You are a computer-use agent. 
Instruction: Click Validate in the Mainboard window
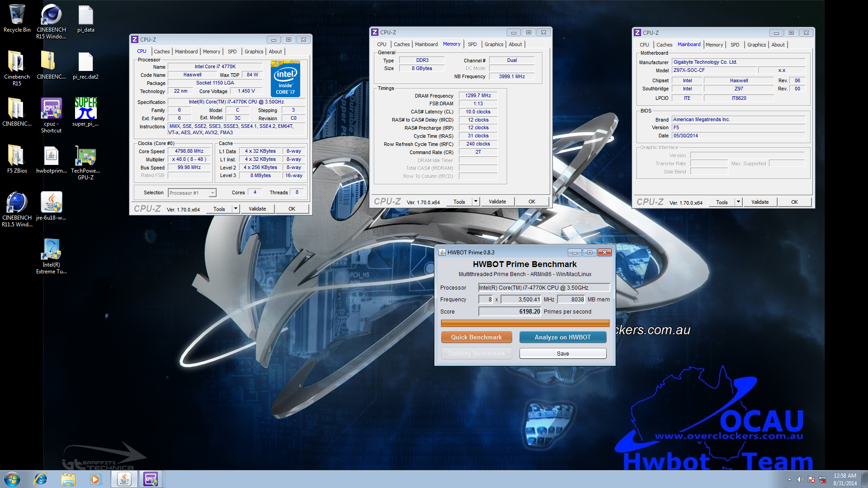[760, 202]
